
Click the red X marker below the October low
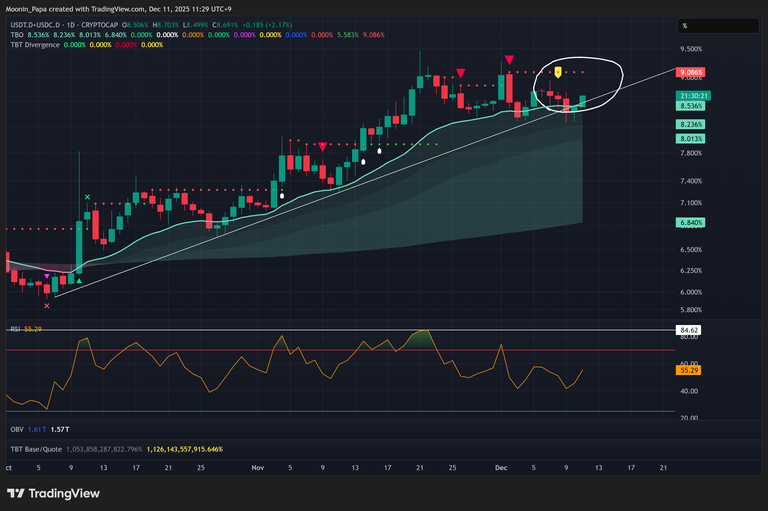pos(47,307)
